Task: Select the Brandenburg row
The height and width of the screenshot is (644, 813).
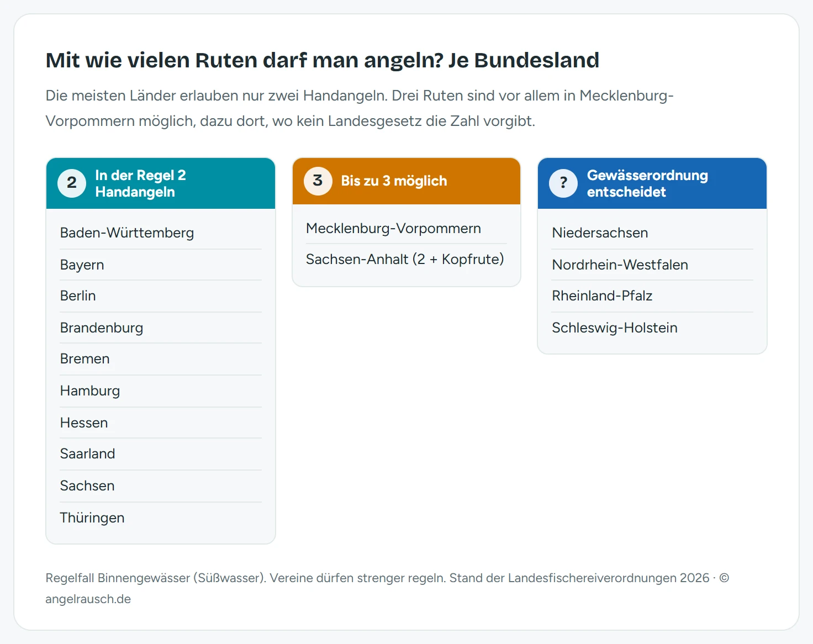Action: pos(161,328)
